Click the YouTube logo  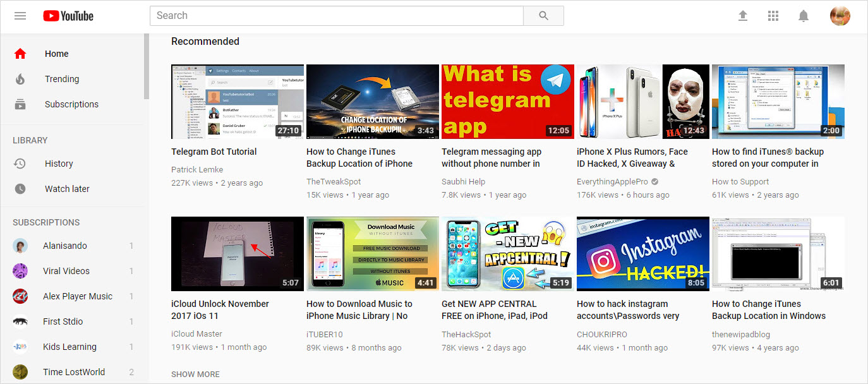click(68, 16)
